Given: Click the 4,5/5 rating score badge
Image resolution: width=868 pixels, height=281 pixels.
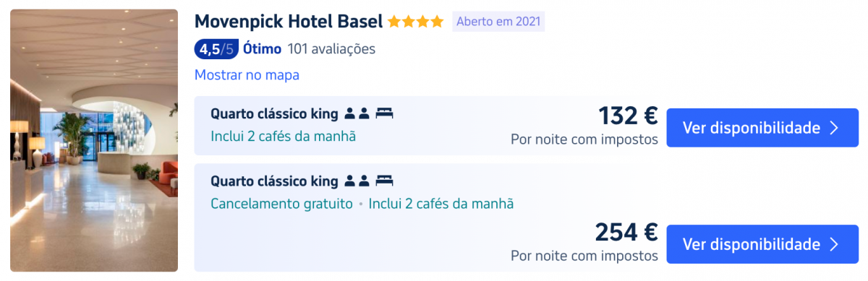Looking at the screenshot, I should 216,49.
